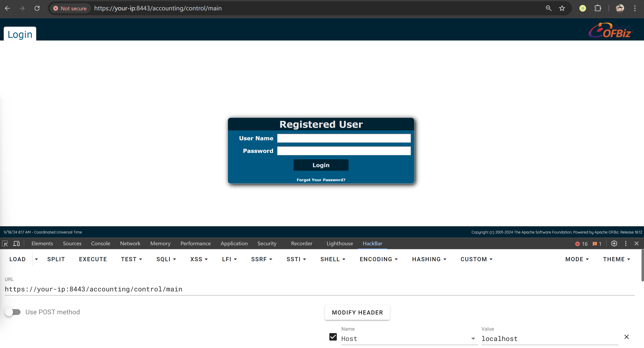Open the ENCODING dropdown in HackBar
Viewport: 644px width, 348px height.
tap(378, 259)
